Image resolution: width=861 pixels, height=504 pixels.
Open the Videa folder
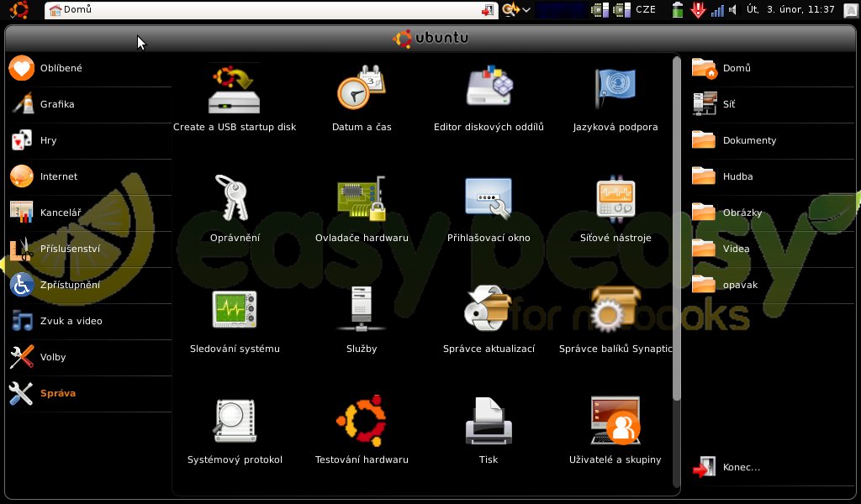[x=773, y=249]
